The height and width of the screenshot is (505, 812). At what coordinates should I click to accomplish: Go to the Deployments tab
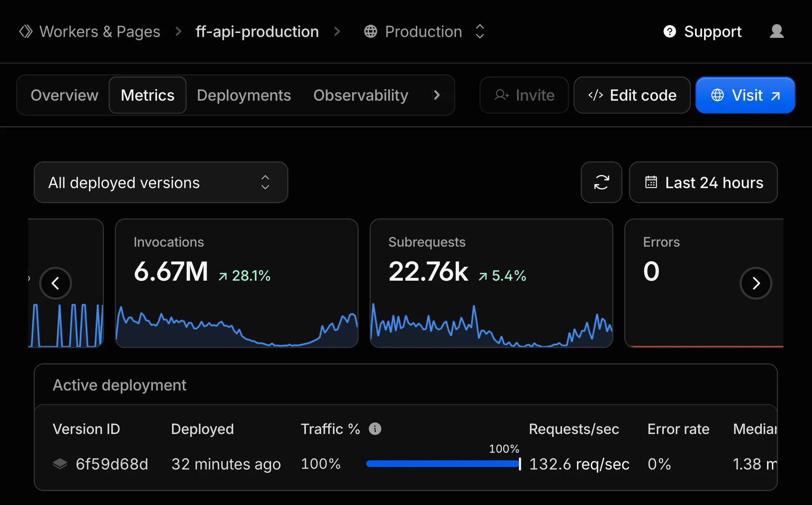tap(244, 95)
